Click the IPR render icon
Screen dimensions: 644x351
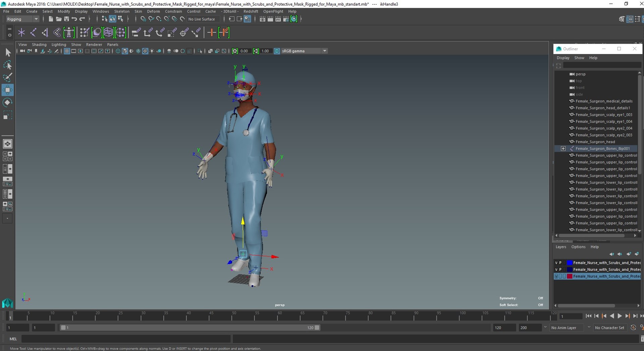coord(278,19)
